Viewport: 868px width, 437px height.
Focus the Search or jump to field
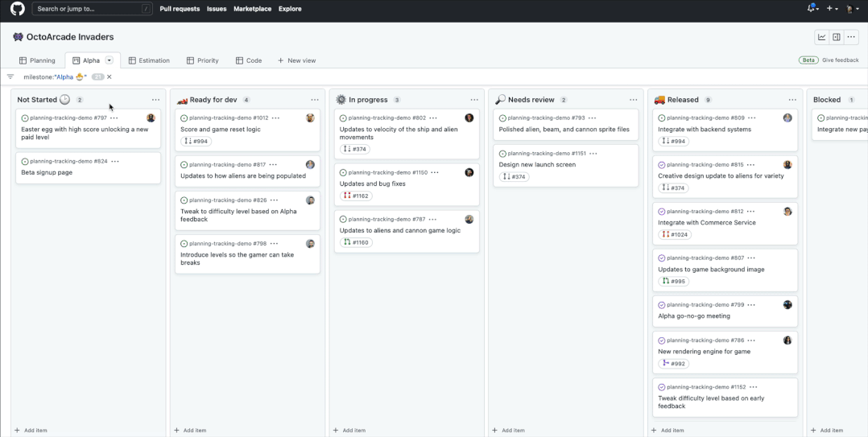pos(93,9)
